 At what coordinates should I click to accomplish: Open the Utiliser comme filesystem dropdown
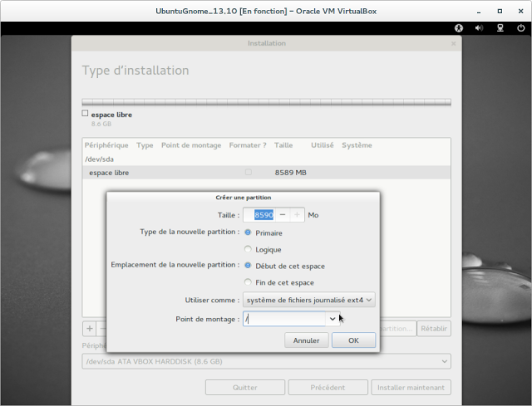tap(309, 300)
